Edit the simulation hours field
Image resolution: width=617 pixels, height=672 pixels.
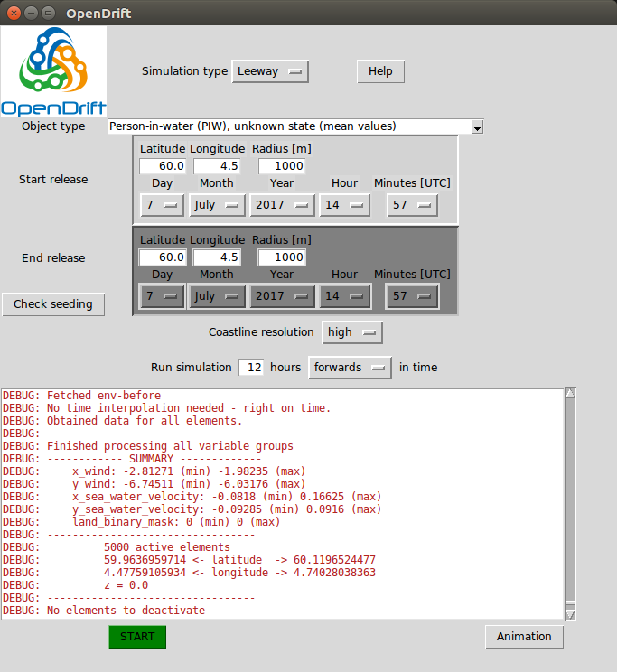(251, 368)
